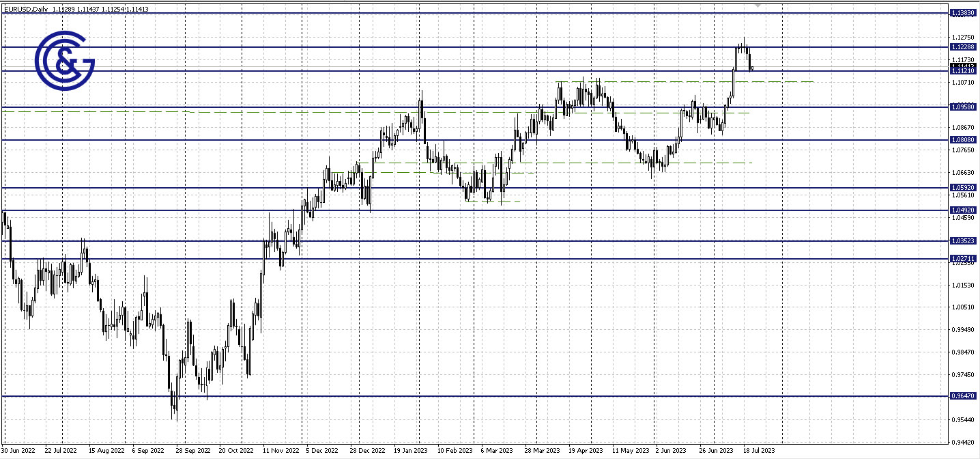The height and width of the screenshot is (459, 980).
Task: Select the 1.09580 horizontal line label
Action: click(x=963, y=107)
